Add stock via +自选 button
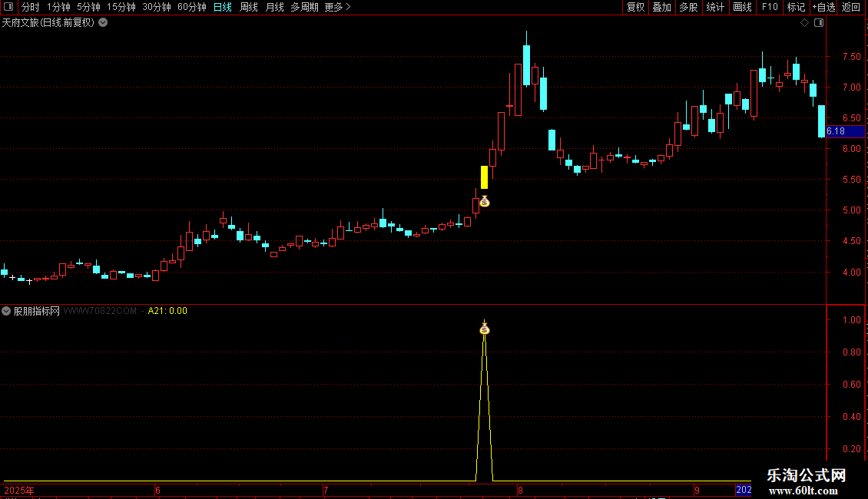Viewport: 868px width, 499px height. tap(823, 7)
